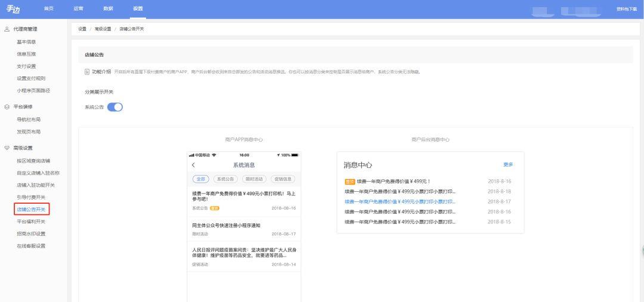
Task: Open 招商水印设置 in the sidebar
Action: (31, 234)
